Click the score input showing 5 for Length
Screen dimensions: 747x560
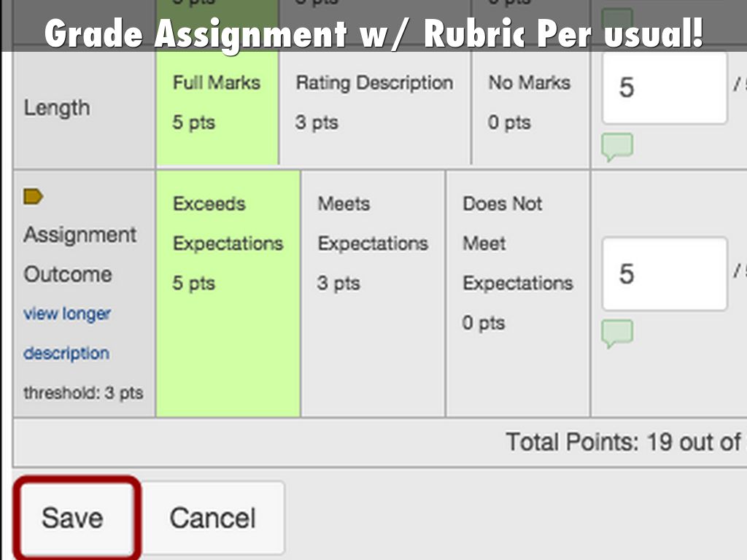tap(663, 87)
